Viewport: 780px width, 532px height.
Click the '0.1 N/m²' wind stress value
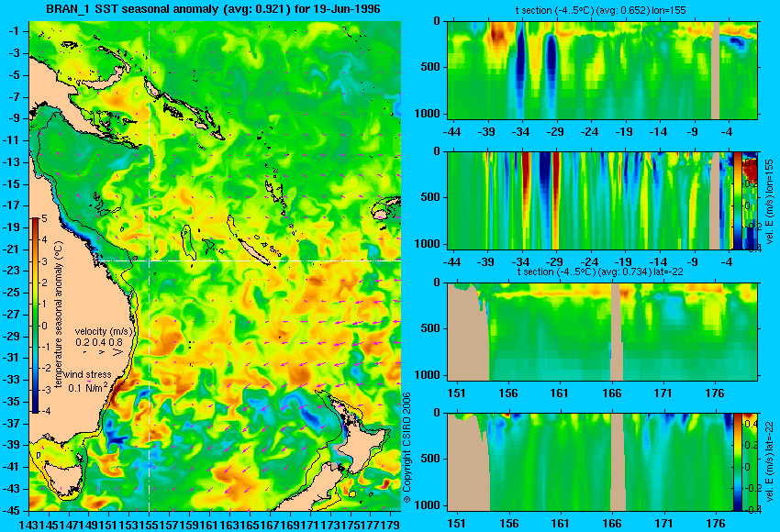tap(87, 387)
